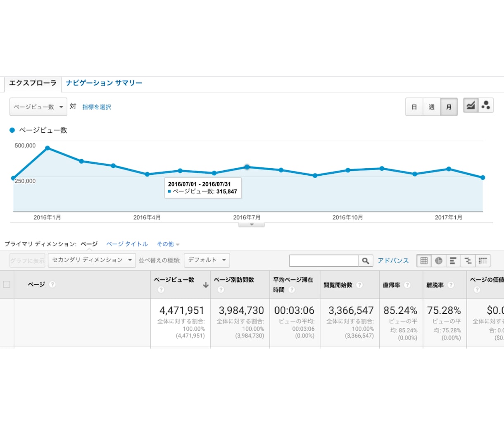The image size is (504, 427).
Task: Open help for 直帰率 column
Action: click(x=407, y=285)
